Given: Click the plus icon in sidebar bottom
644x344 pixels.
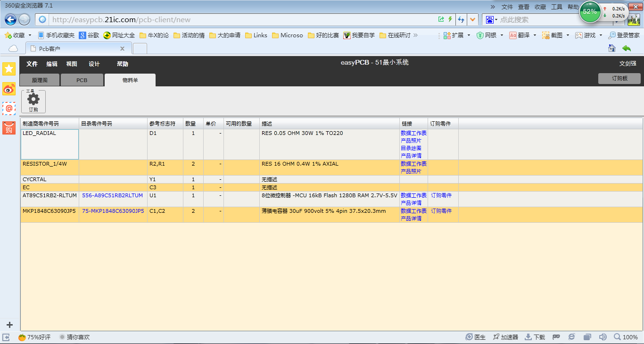Looking at the screenshot, I should click(9, 325).
